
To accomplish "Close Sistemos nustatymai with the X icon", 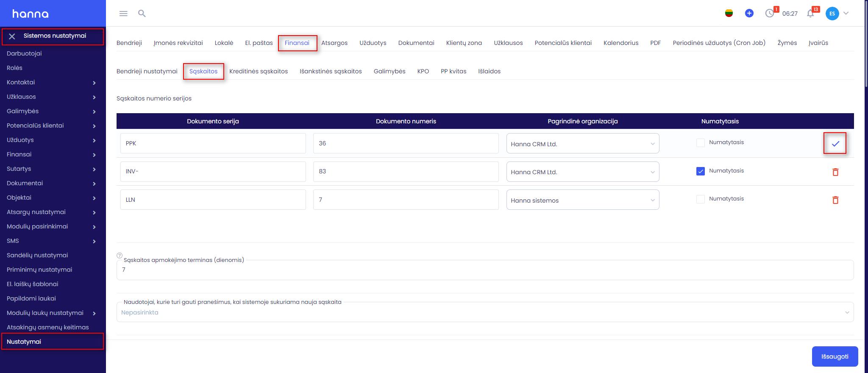I will click(12, 36).
